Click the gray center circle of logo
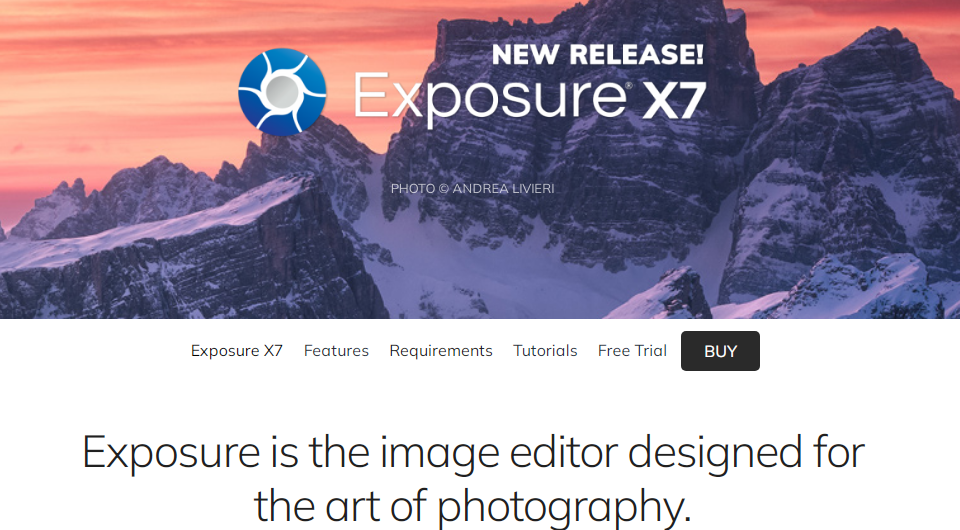Screen dimensions: 960x530 pos(281,92)
